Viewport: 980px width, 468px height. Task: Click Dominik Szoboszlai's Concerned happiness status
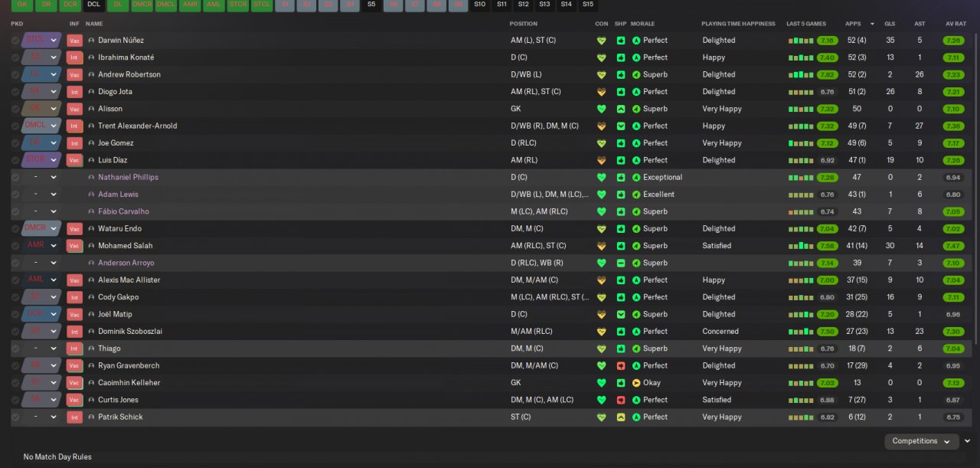pos(720,332)
